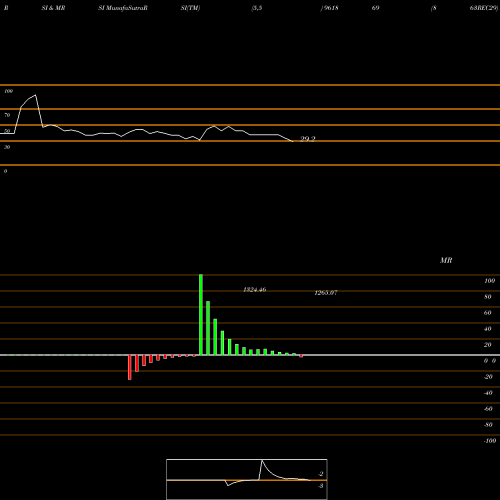Open the mini overview chart thumbnail
This screenshot has width=500, height=500.
pyautogui.click(x=247, y=479)
